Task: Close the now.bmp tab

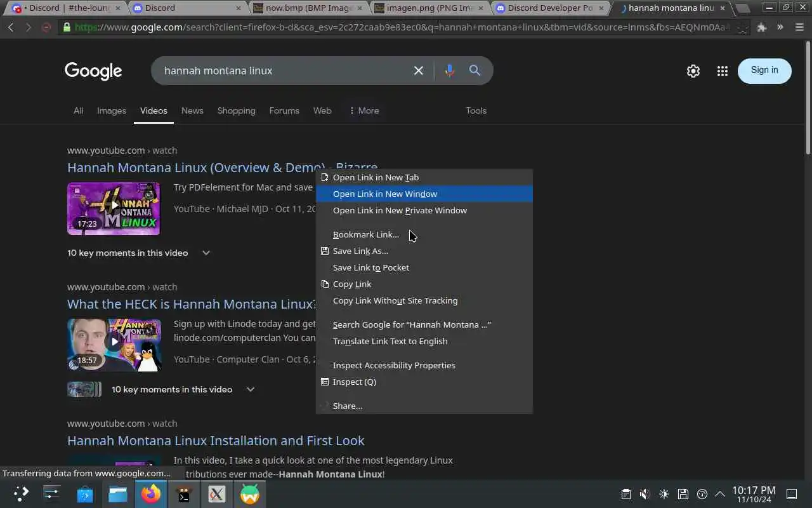Action: [358, 8]
